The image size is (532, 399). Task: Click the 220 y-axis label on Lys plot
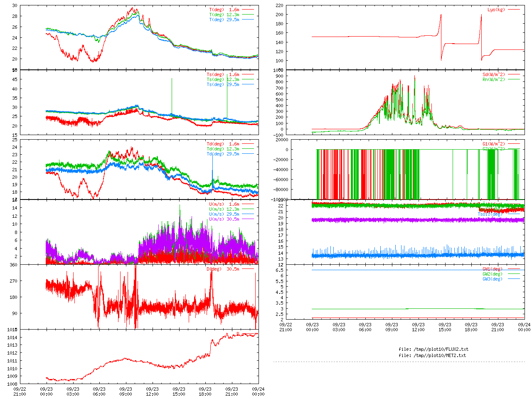[279, 5]
